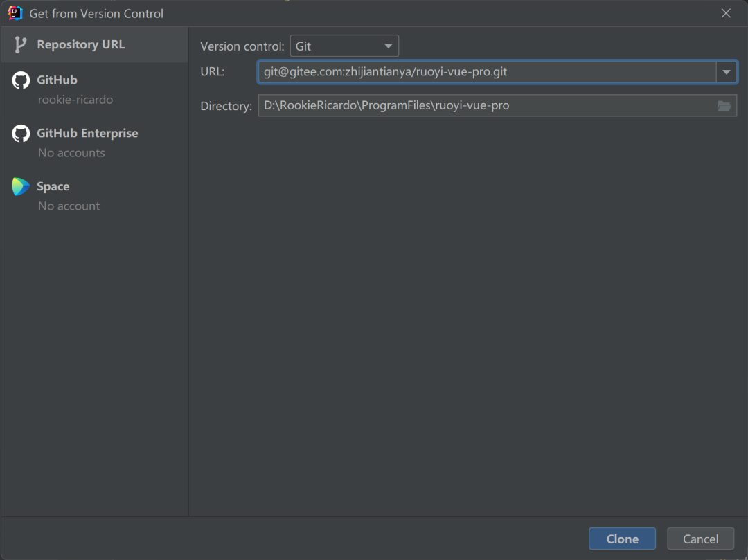The image size is (748, 560).
Task: Click inside the Directory path field
Action: point(487,105)
